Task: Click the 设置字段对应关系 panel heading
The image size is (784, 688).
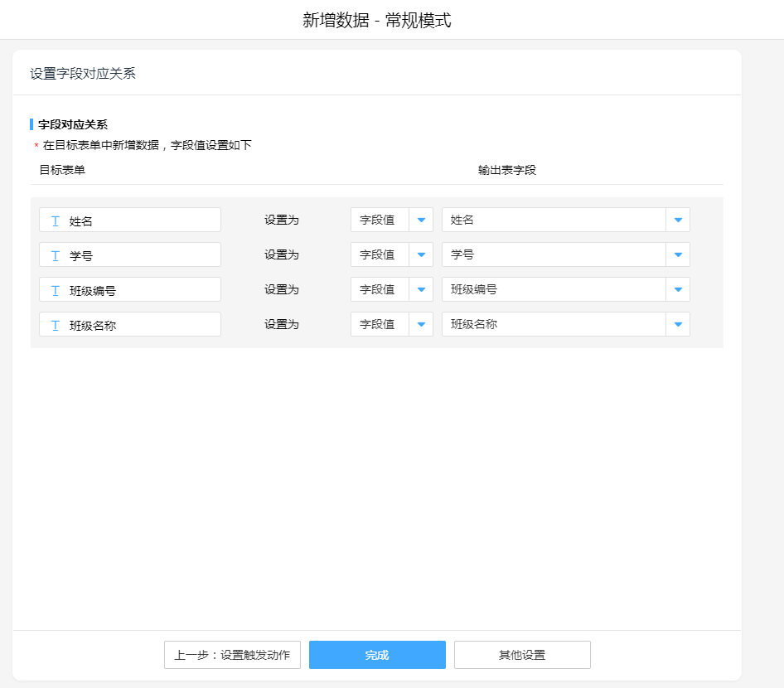Action: (x=83, y=73)
